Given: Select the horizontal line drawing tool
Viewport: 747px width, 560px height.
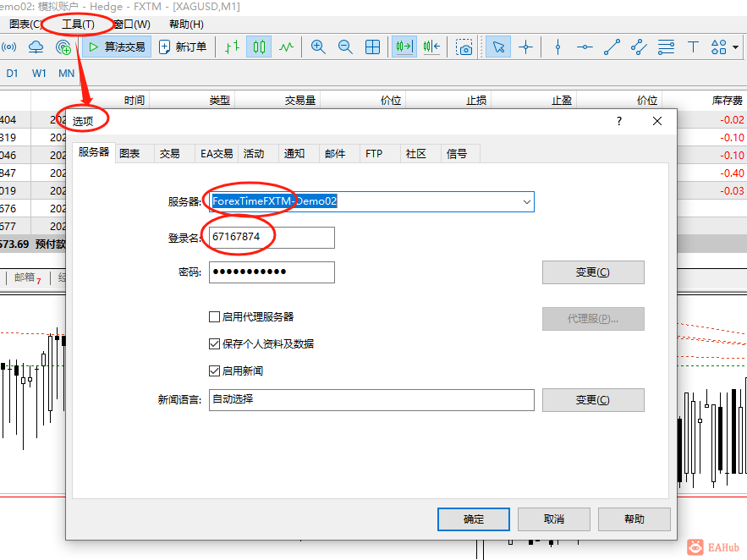Looking at the screenshot, I should pos(585,47).
